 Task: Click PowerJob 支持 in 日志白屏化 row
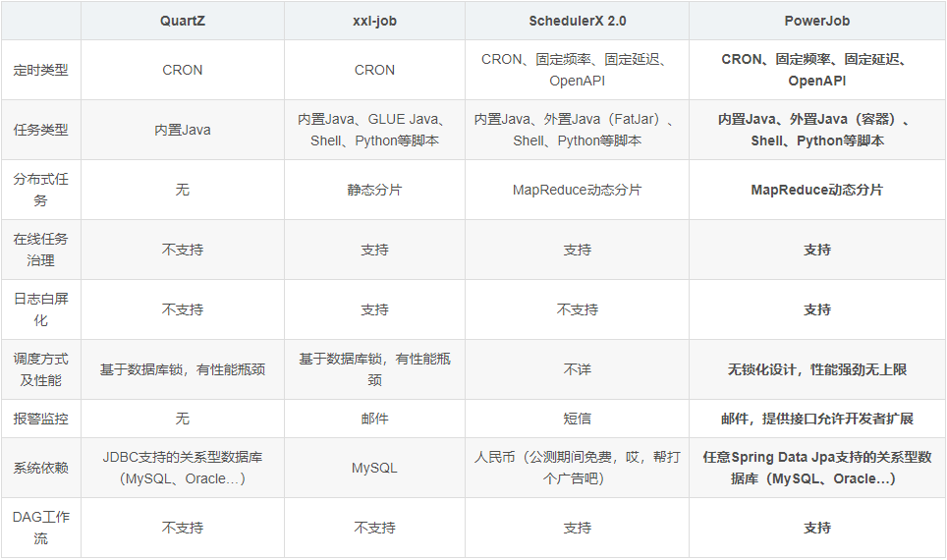click(x=816, y=309)
